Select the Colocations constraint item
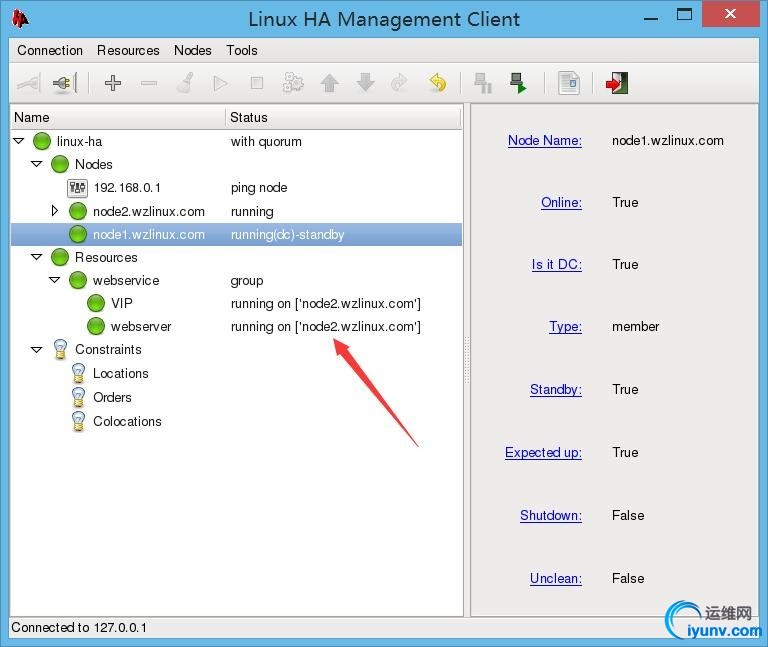 point(127,421)
